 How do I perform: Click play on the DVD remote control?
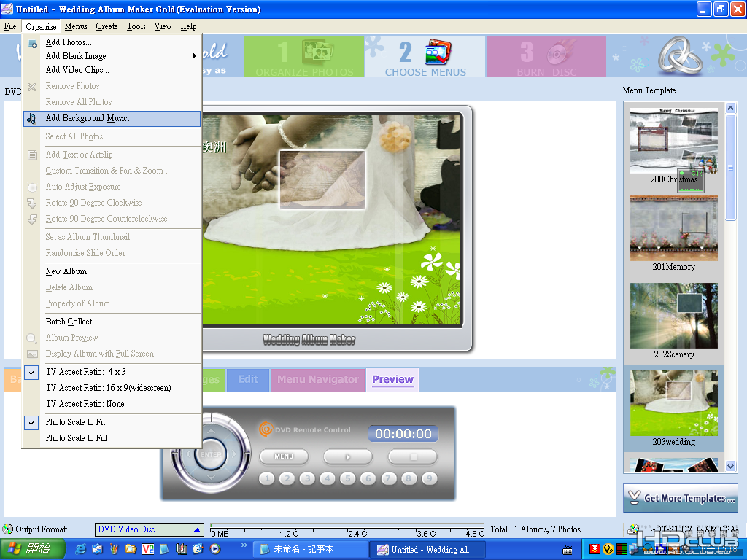(x=348, y=456)
